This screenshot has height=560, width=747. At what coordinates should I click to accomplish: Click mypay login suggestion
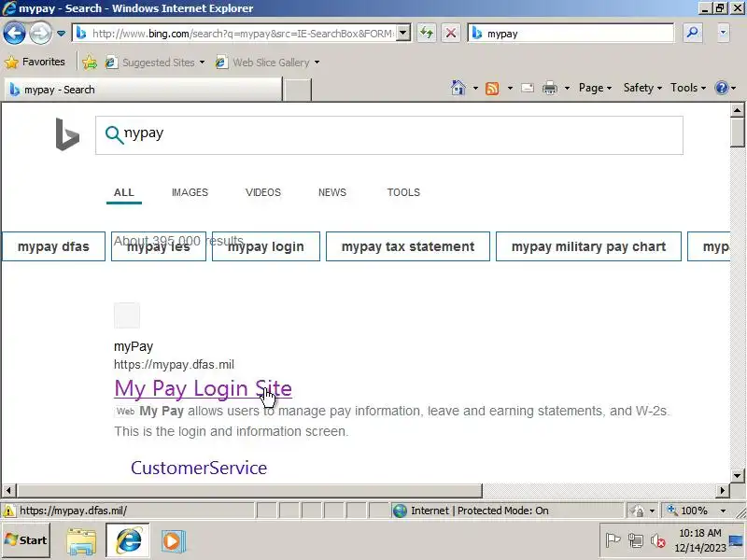pos(266,246)
